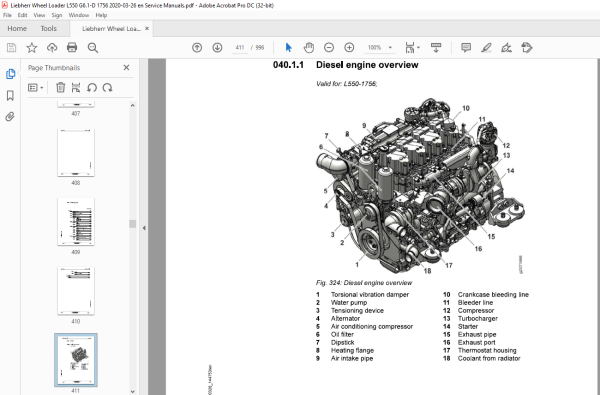Click the page insert/extract thumbnails icon
The image size is (600, 395).
tap(76, 88)
